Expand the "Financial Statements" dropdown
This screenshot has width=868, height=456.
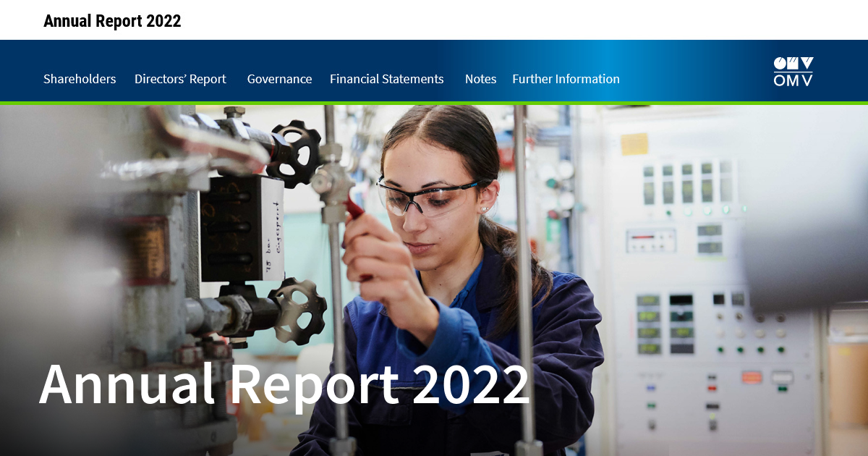click(x=386, y=79)
